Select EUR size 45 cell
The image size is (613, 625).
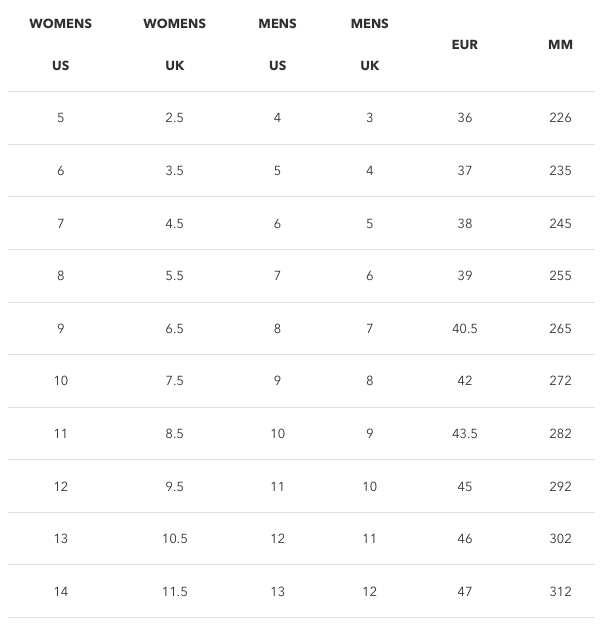465,486
